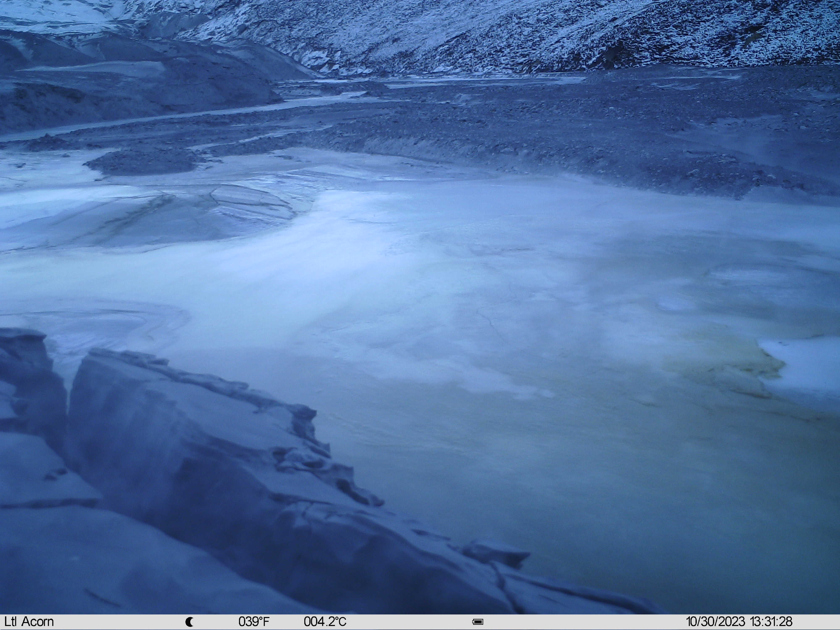Click the snow-dusted hillside at upper right
This screenshot has width=840, height=630.
(570, 34)
